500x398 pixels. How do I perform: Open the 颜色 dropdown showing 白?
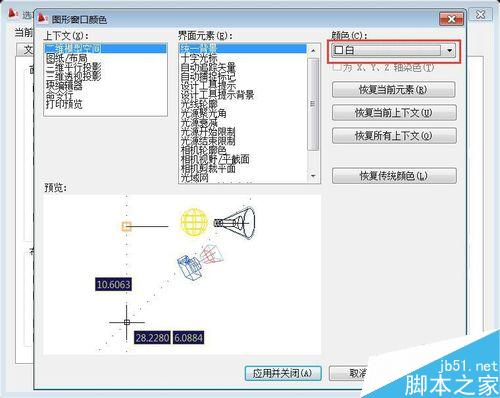click(394, 51)
